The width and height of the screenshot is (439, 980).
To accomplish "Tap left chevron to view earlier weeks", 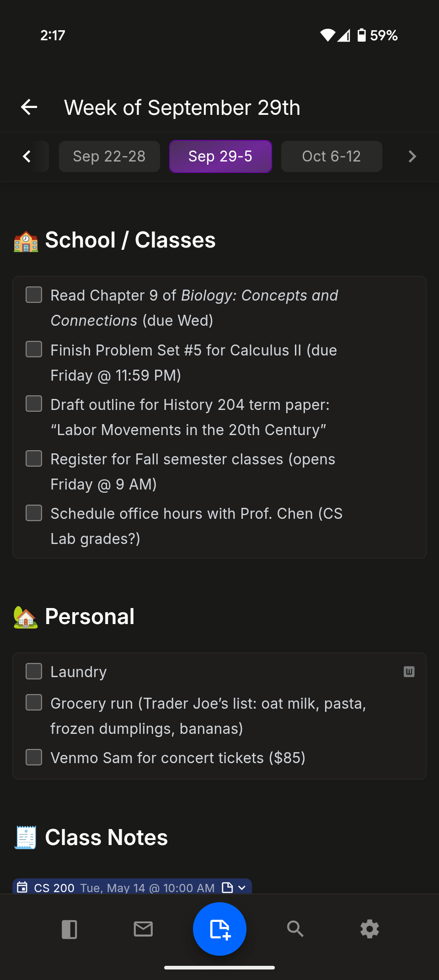I will (x=27, y=156).
